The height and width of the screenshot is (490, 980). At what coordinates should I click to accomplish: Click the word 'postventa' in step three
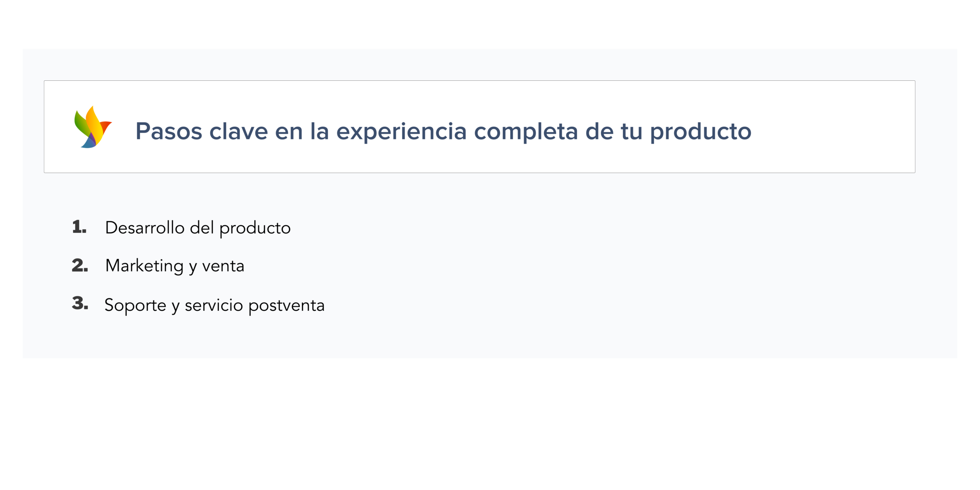click(286, 305)
